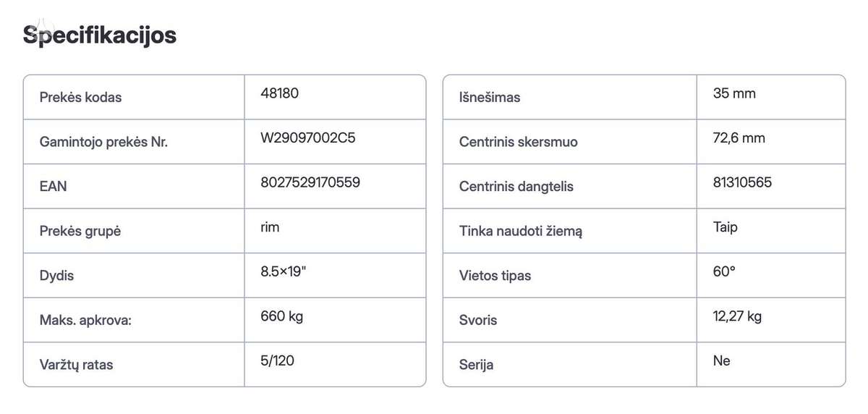Select the Svoris value 12,27 kg
Screen dimensions: 868x414
737,316
